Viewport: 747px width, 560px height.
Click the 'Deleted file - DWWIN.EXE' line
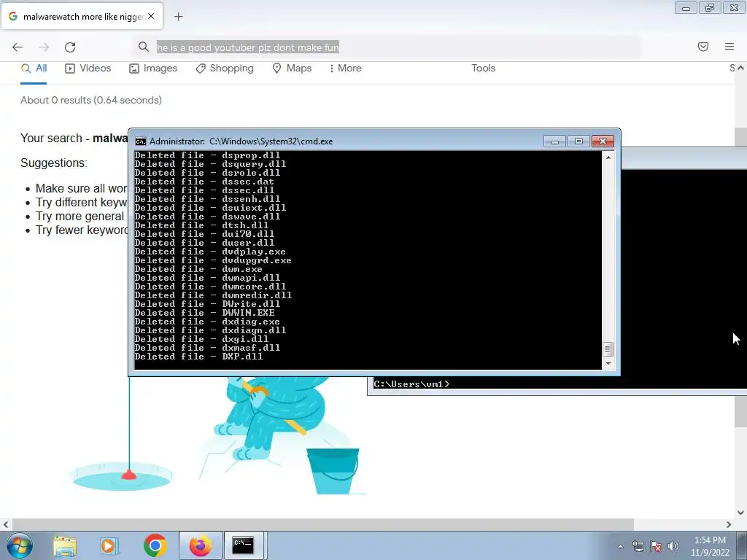pos(204,313)
